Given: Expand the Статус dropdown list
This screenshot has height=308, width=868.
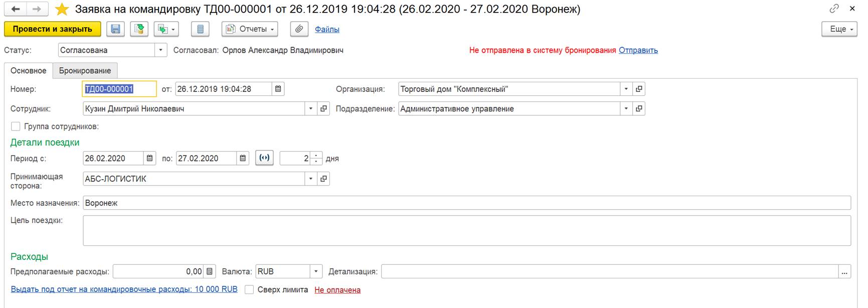Looking at the screenshot, I should 160,50.
